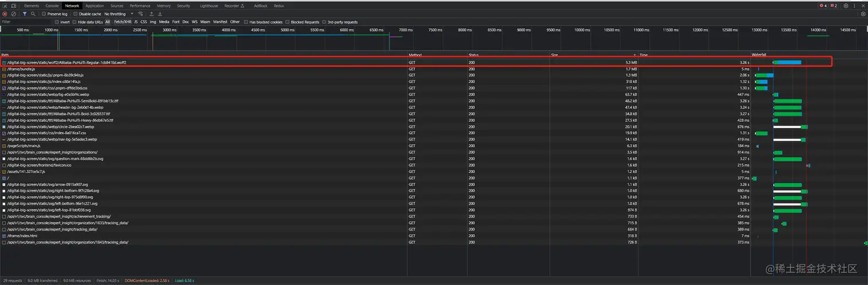Enable the Disable cache checkbox

75,14
